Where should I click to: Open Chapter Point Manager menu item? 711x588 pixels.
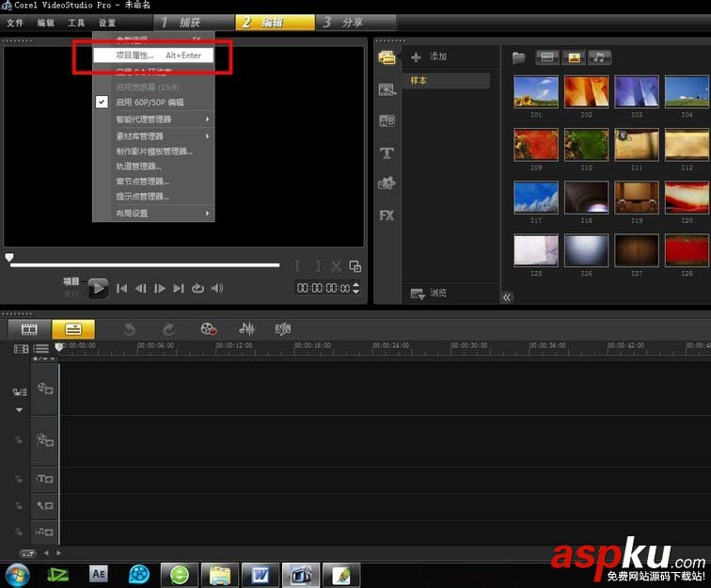[153, 182]
